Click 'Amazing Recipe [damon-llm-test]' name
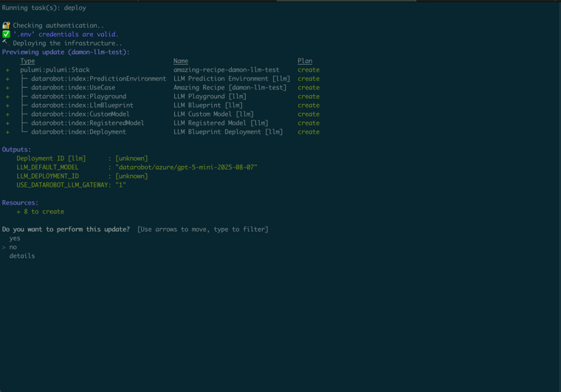This screenshot has height=392, width=561. click(230, 88)
